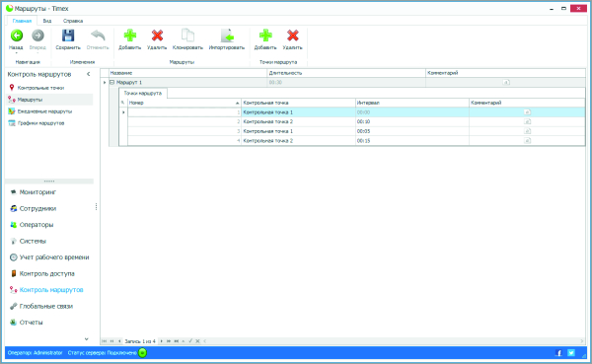The height and width of the screenshot is (364, 592).
Task: Open Отчеты module
Action: point(31,323)
